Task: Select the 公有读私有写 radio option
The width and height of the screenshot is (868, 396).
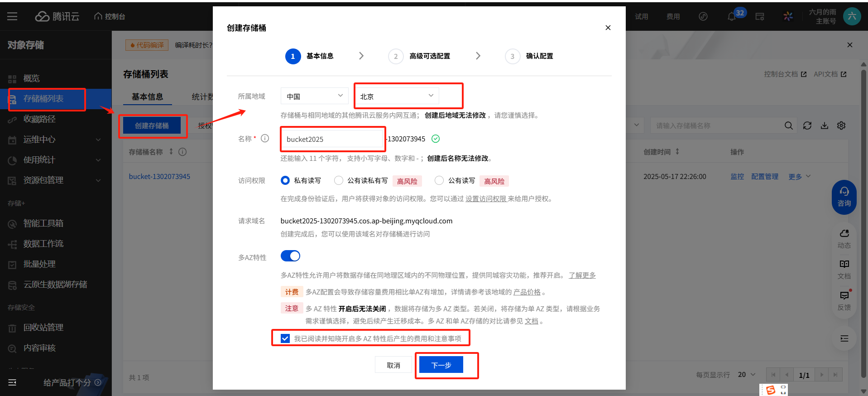Action: click(338, 180)
